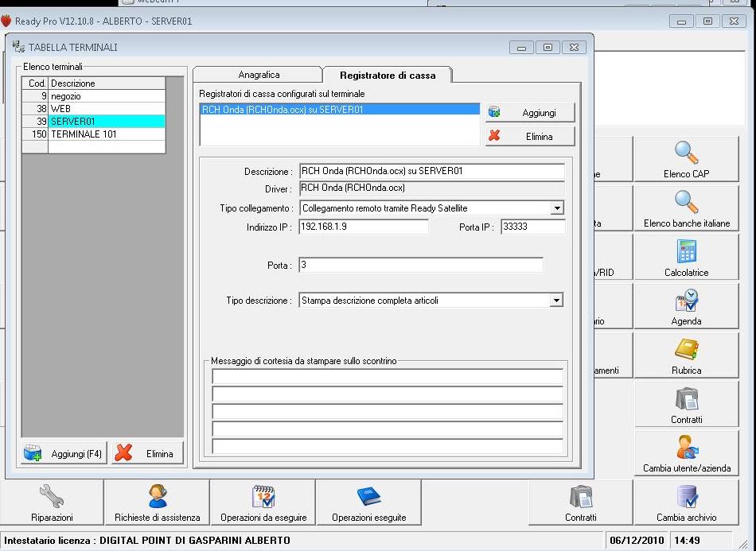Select 'WEB' terminal row
756x551 pixels.
pos(94,108)
